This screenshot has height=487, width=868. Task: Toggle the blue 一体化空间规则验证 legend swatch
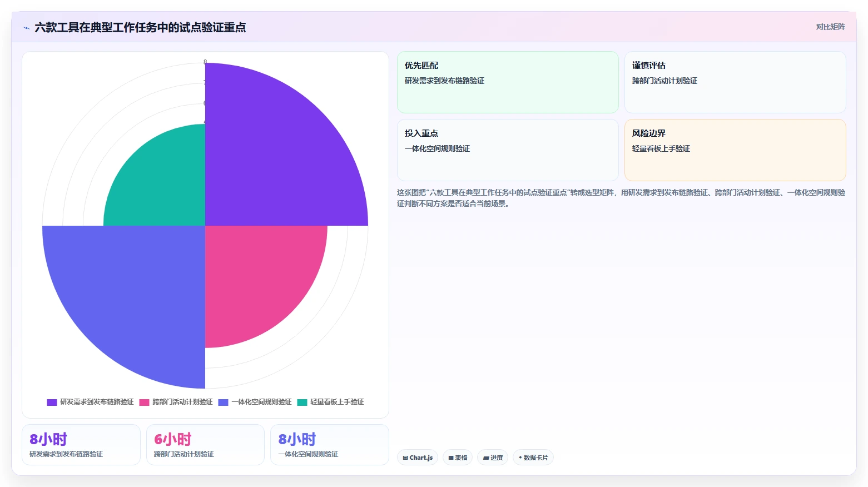pyautogui.click(x=223, y=402)
